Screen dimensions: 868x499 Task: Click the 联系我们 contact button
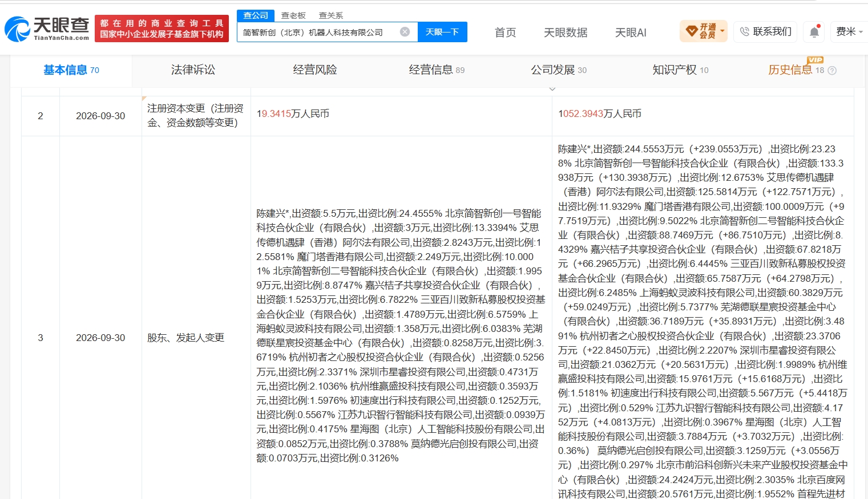pyautogui.click(x=766, y=31)
